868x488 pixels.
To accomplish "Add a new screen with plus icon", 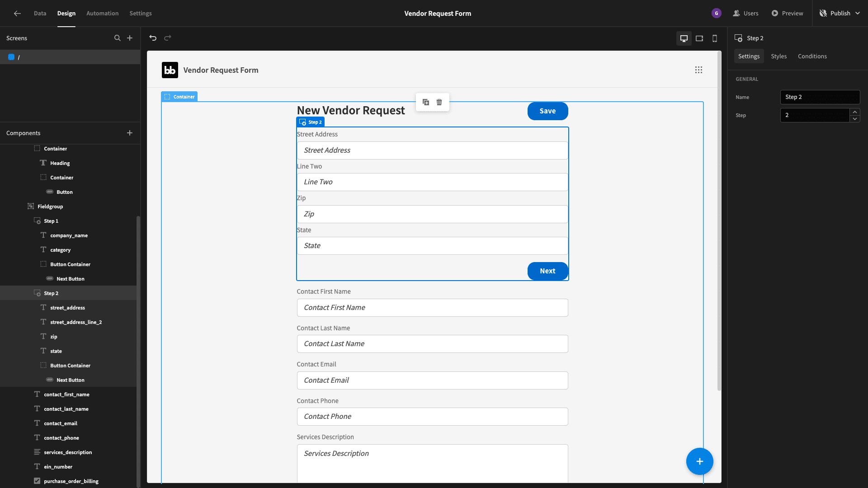I will (130, 38).
